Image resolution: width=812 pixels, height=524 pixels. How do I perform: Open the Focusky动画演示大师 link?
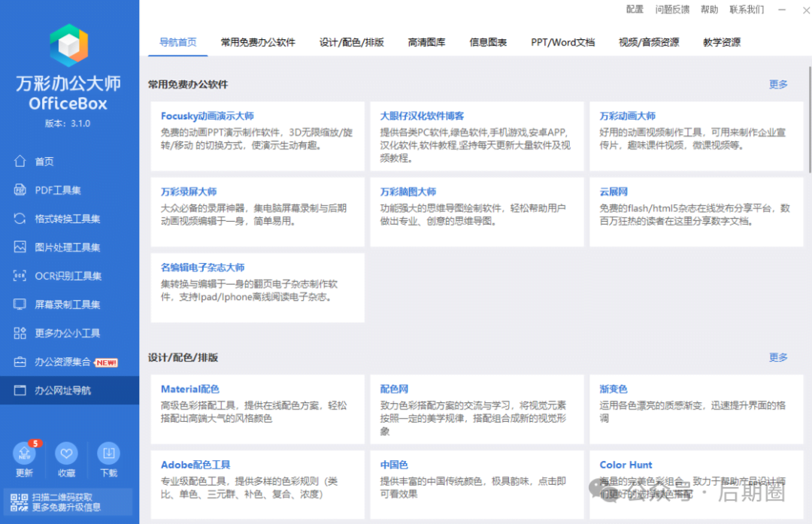click(208, 116)
